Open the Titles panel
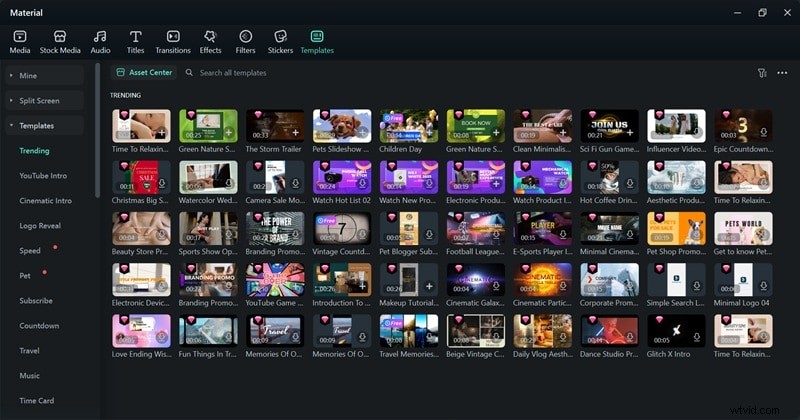Screen dimensions: 800x420 tap(134, 41)
